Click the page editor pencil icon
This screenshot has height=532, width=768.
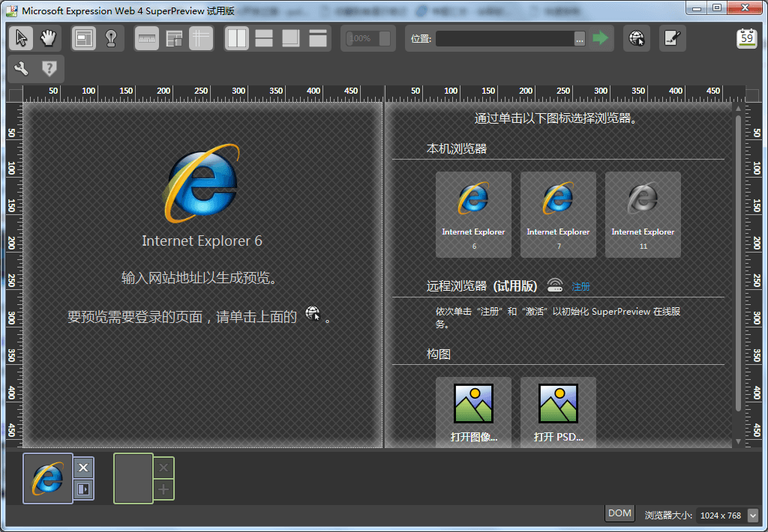pyautogui.click(x=671, y=37)
